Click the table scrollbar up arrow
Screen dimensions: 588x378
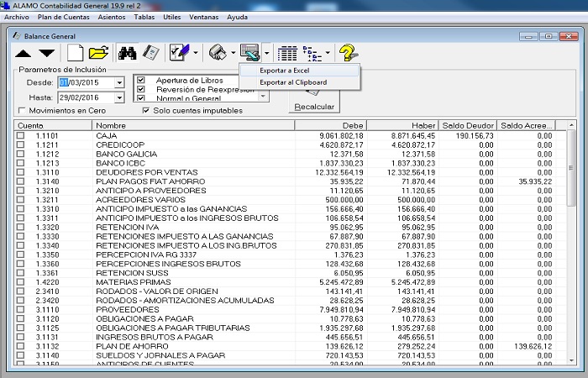point(570,125)
